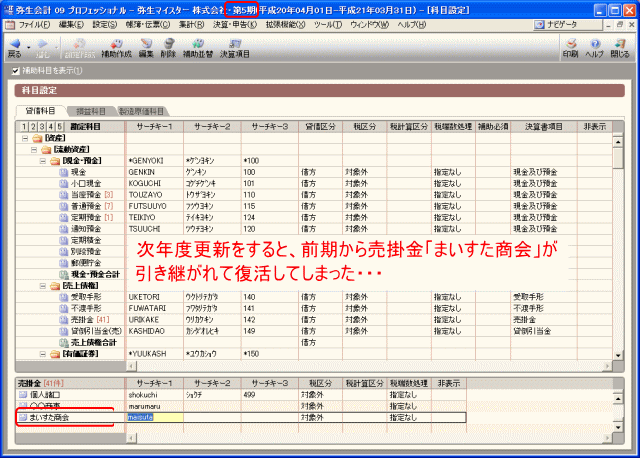Select the URIKAKE search key cell
The image size is (640, 458).
click(155, 320)
